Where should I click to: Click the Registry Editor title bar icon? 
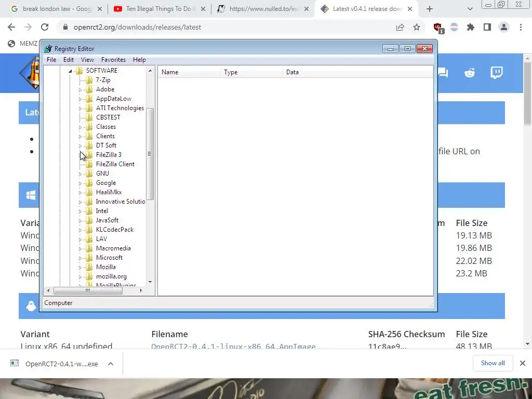[48, 48]
